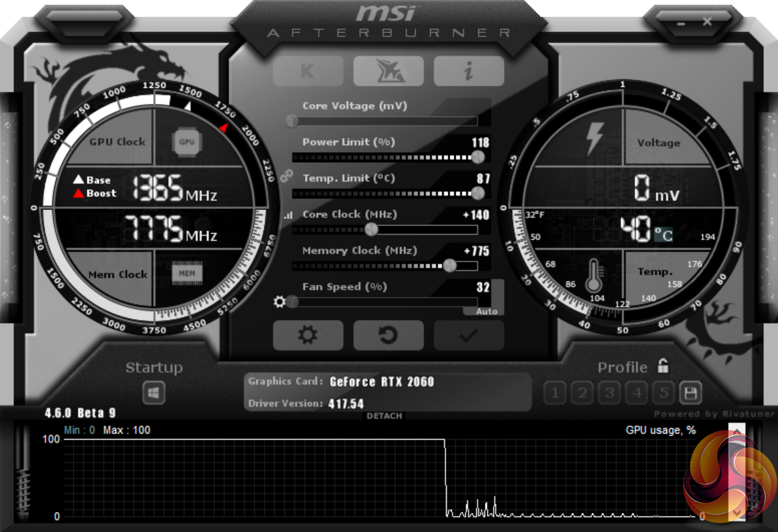
Task: Select profile slot 3
Action: [609, 393]
